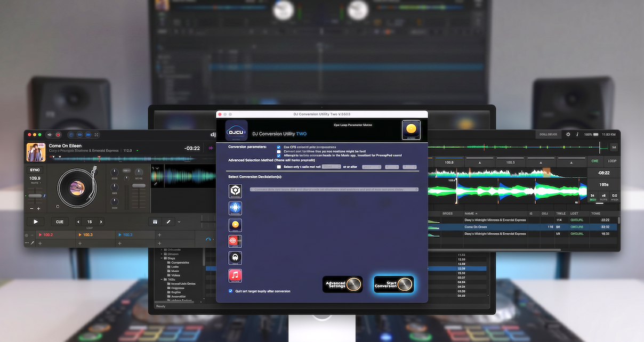
Task: Click the pencil icon beside the cue rows
Action: pos(33,243)
